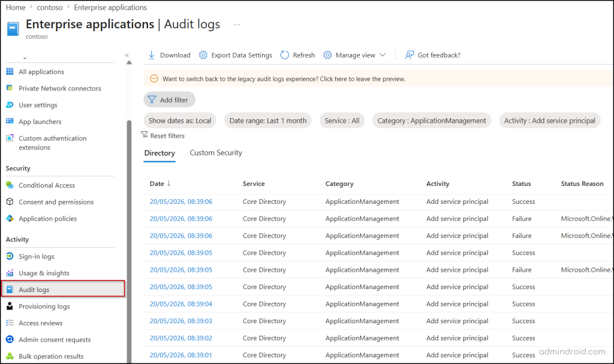Click the Sign-in logs icon
This screenshot has width=614, height=364.
coord(10,256)
